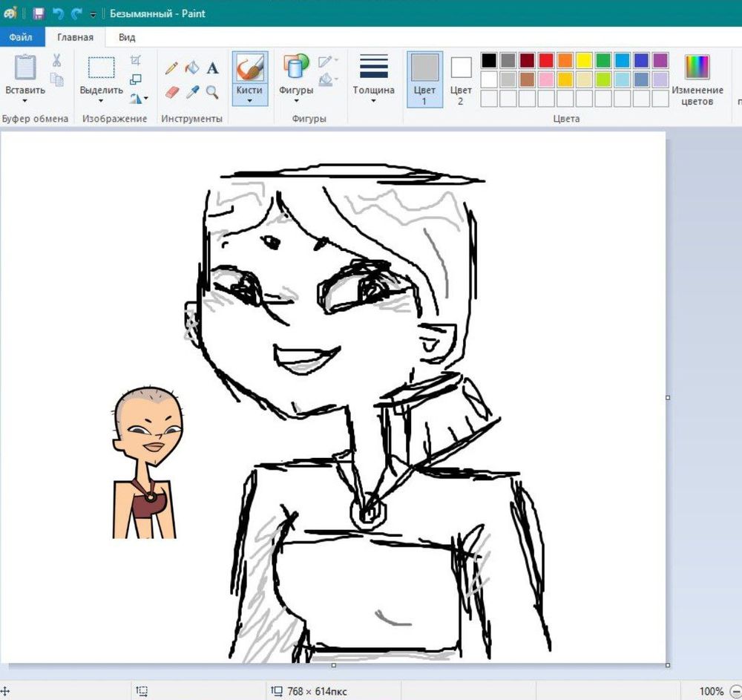The image size is (742, 700).
Task: Select the Fill with color bucket tool
Action: 192,68
